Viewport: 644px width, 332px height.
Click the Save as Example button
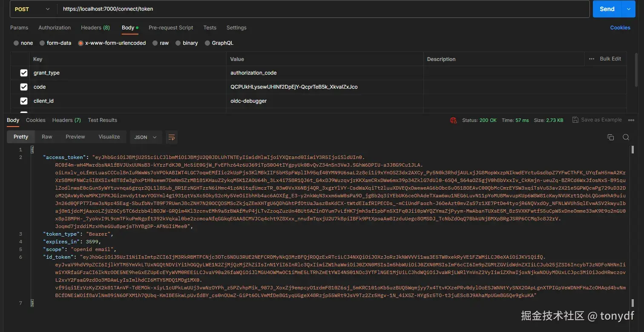pyautogui.click(x=597, y=120)
